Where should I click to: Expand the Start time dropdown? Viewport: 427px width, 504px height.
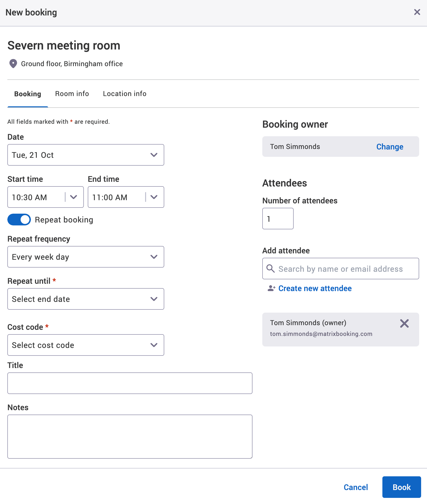[74, 197]
